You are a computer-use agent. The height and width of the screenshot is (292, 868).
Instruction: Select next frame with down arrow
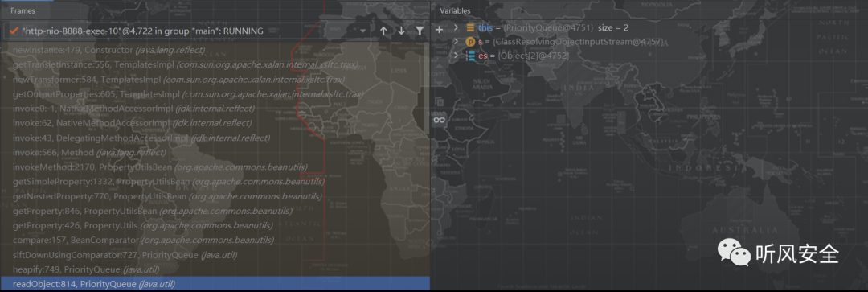pos(401,31)
